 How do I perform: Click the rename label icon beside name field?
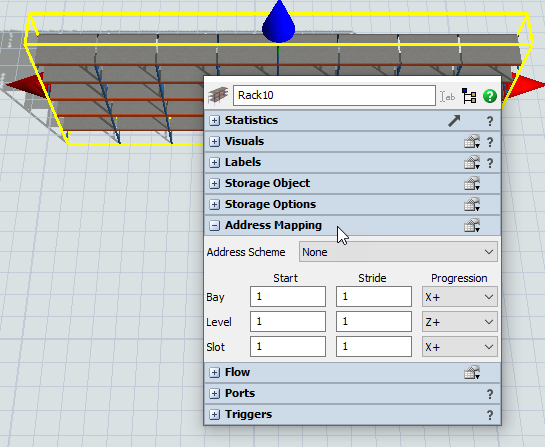tap(448, 96)
